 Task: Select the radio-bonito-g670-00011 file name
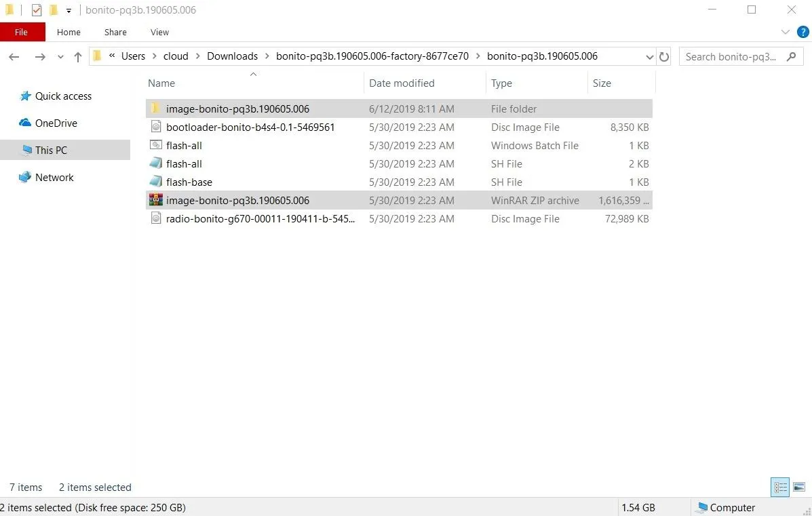260,218
